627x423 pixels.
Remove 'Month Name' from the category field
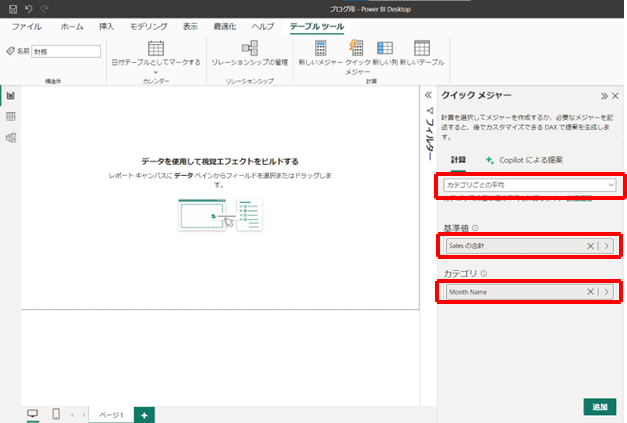pyautogui.click(x=591, y=292)
